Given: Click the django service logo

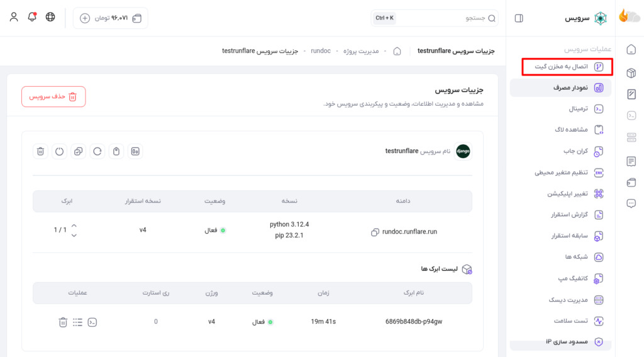Looking at the screenshot, I should coord(463,151).
